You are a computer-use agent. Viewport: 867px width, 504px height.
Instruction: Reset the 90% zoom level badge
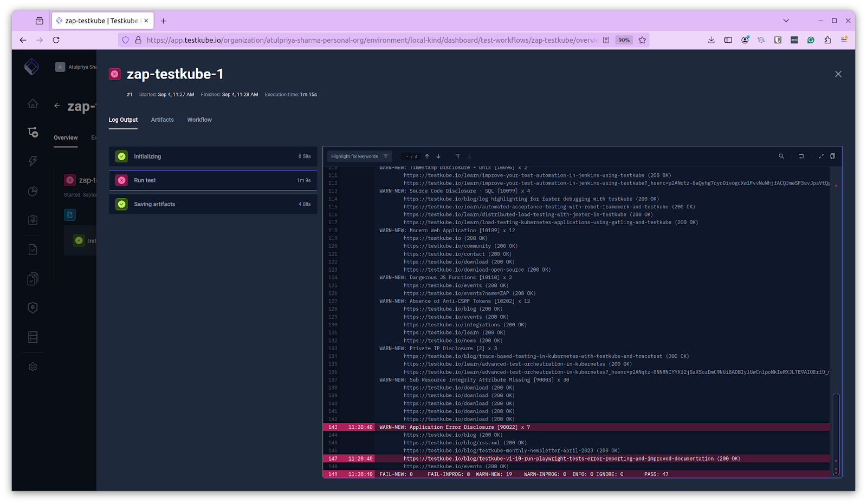[x=624, y=40]
